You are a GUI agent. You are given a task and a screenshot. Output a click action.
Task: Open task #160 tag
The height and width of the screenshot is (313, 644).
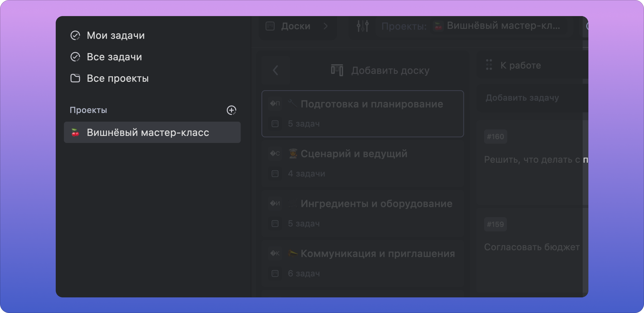click(495, 137)
